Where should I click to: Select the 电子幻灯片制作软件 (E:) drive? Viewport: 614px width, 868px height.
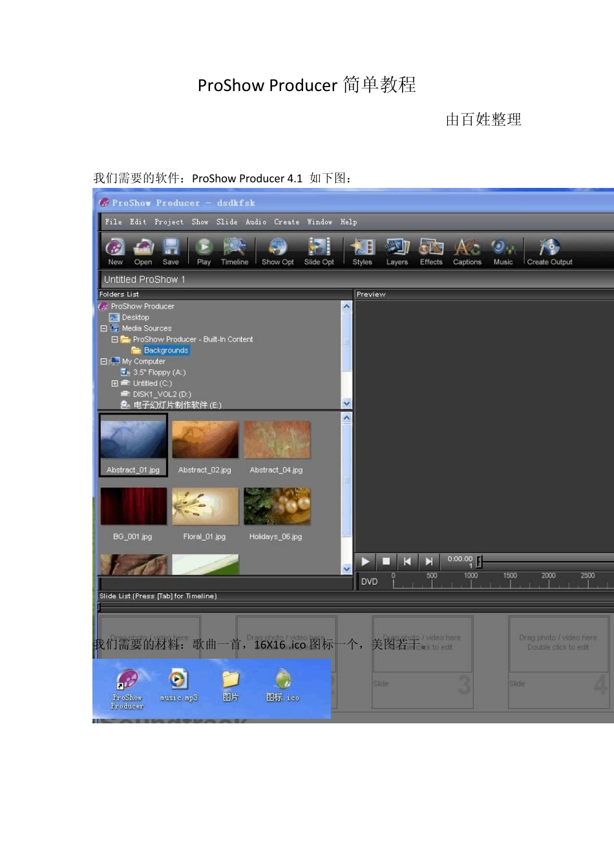tap(171, 405)
